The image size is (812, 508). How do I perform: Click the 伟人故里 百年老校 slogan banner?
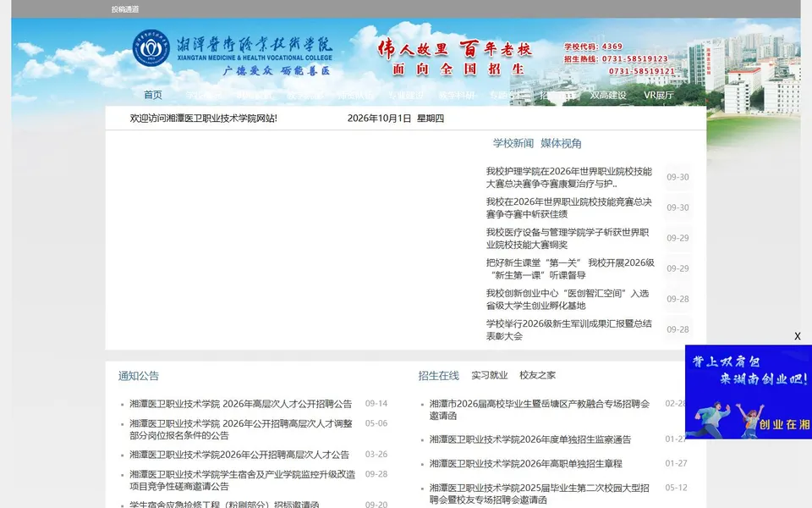(x=455, y=50)
